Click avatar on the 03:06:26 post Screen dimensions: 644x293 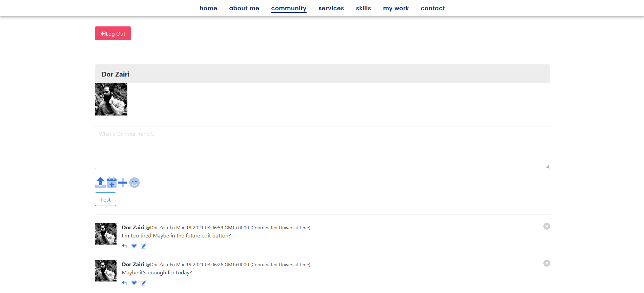(106, 271)
